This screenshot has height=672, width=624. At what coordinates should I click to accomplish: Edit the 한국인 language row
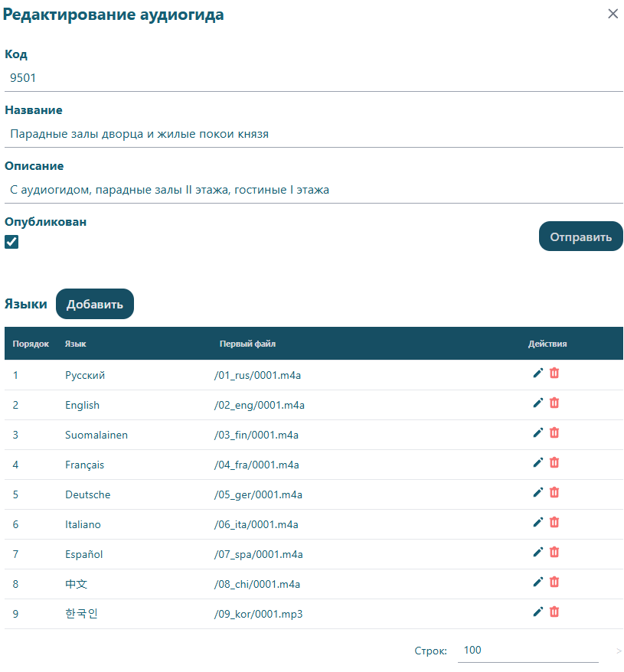tap(537, 612)
